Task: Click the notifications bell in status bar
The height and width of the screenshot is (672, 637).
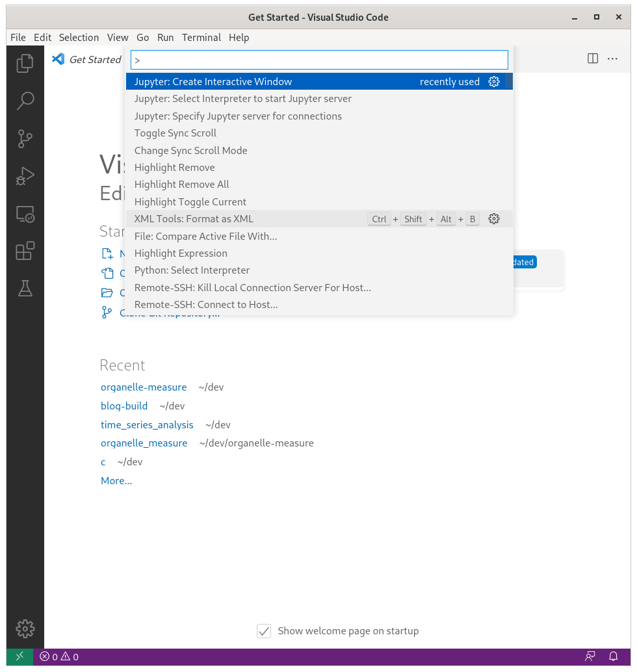Action: click(x=613, y=656)
